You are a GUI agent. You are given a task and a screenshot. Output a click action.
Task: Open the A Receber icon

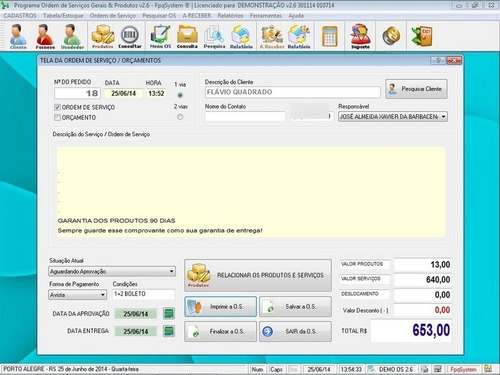(x=272, y=36)
